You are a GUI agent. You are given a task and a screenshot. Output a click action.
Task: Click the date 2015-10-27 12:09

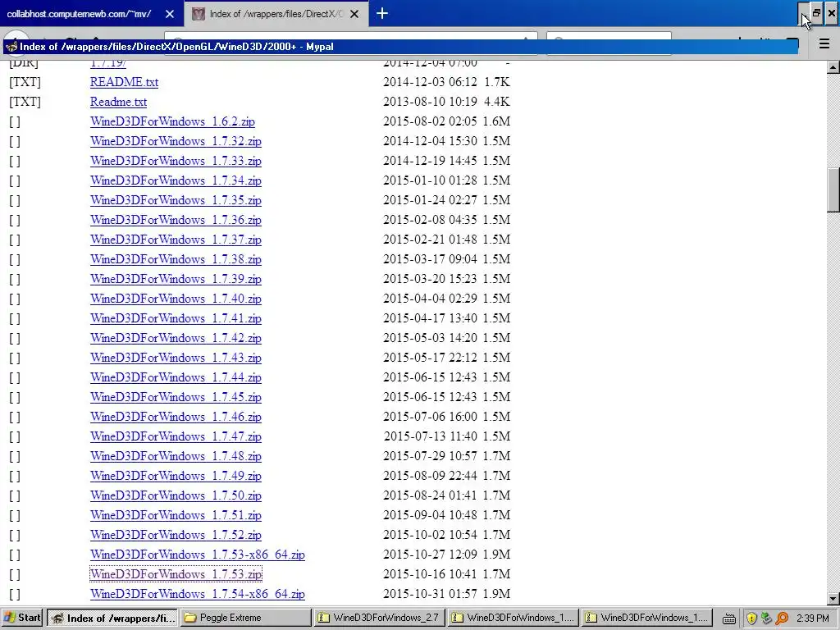430,555
